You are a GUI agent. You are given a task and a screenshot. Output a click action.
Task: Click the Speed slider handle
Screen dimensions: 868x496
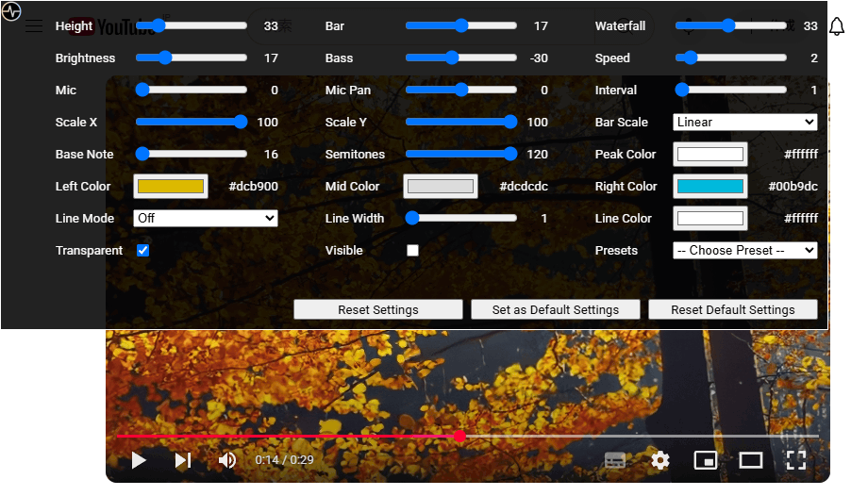690,58
